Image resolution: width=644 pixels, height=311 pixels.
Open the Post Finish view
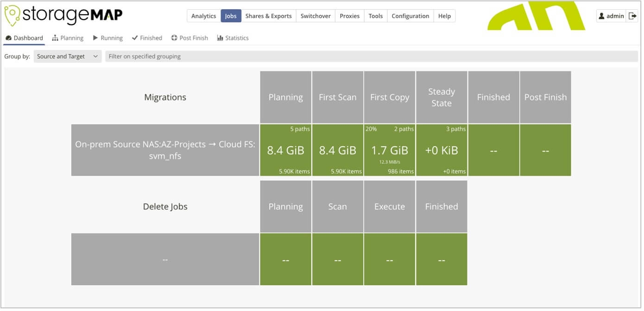[189, 37]
